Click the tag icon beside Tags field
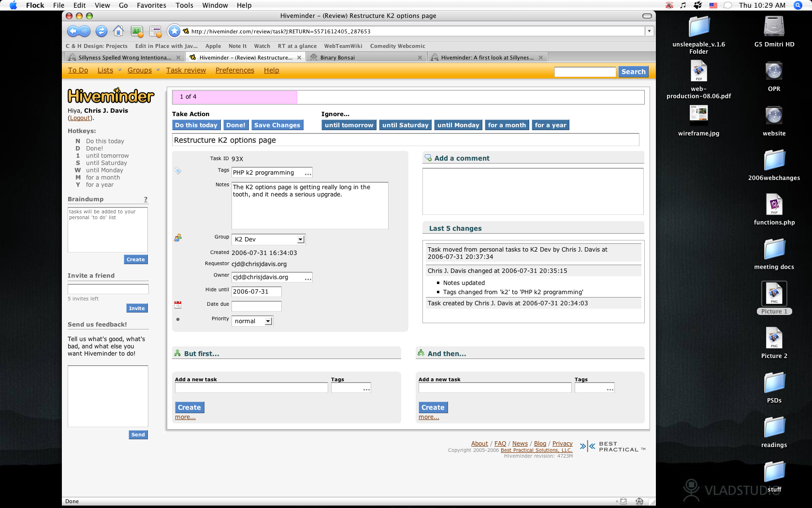The width and height of the screenshot is (812, 508). tap(178, 171)
